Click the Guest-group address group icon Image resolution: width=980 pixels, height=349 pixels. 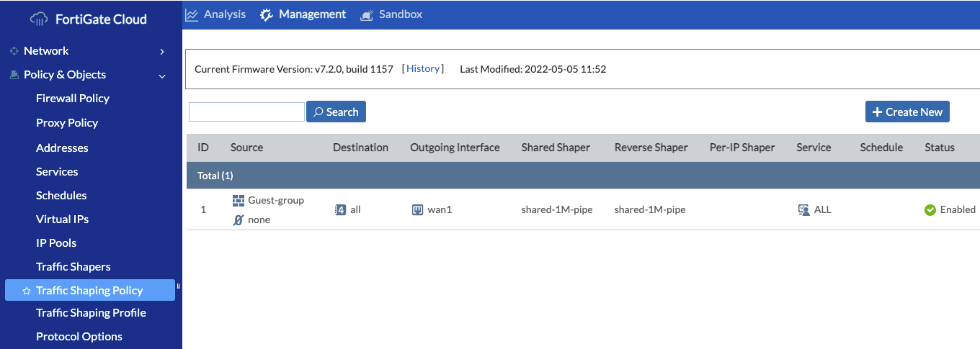coord(239,201)
